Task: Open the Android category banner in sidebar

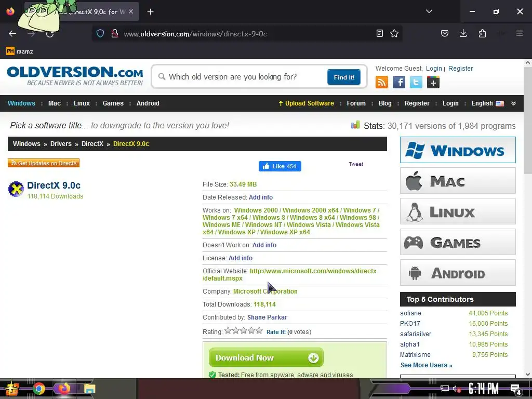Action: point(458,273)
